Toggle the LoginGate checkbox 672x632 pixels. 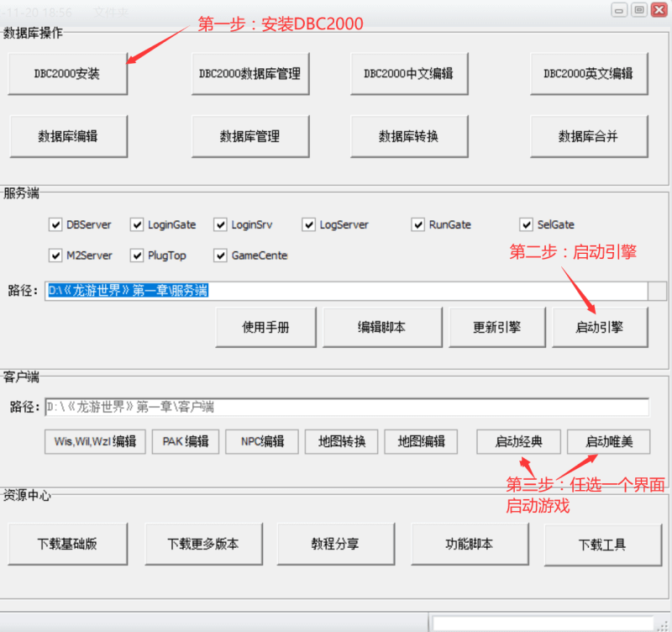[x=138, y=224]
